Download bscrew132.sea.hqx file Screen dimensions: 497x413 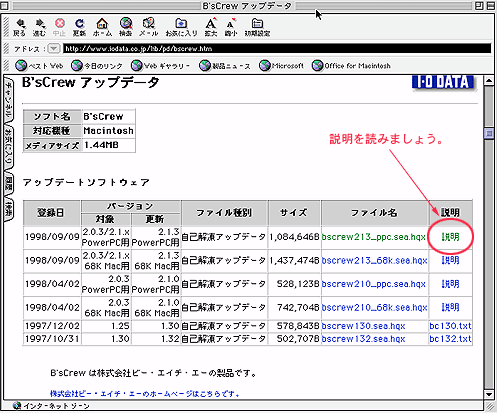coord(363,339)
